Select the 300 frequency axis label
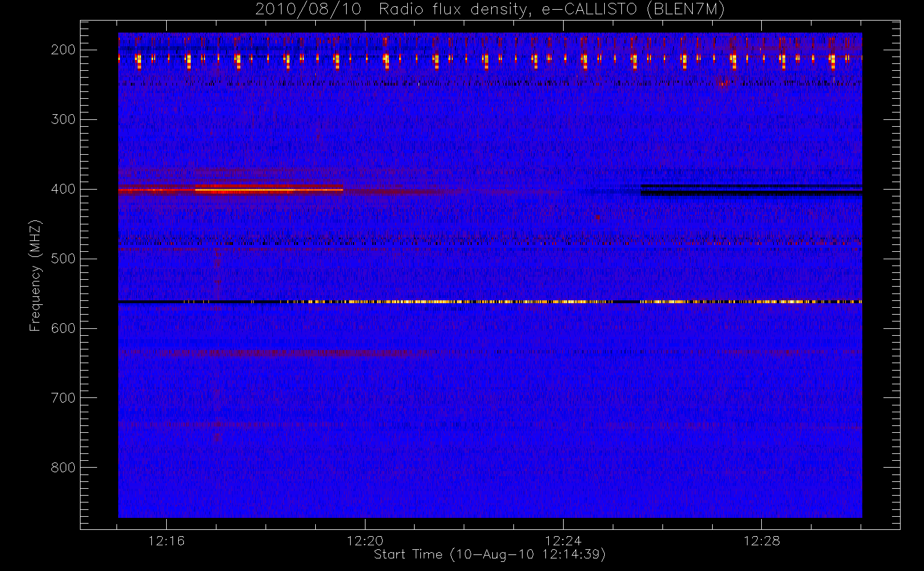The width and height of the screenshot is (924, 571). click(x=63, y=119)
